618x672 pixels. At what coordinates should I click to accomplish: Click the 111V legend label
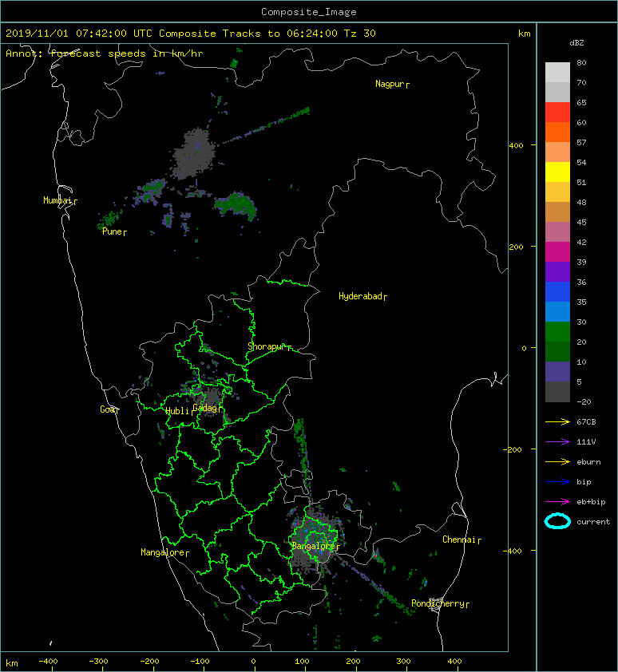pyautogui.click(x=586, y=442)
